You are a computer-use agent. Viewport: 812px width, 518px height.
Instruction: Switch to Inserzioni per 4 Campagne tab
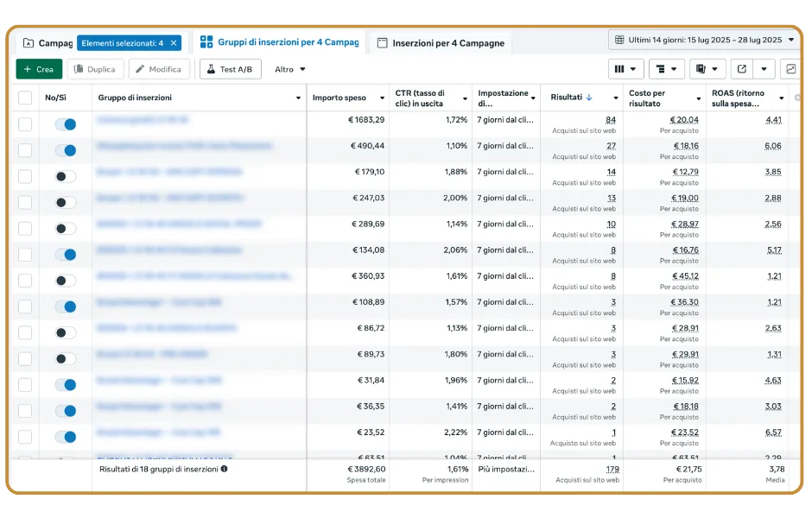point(441,43)
